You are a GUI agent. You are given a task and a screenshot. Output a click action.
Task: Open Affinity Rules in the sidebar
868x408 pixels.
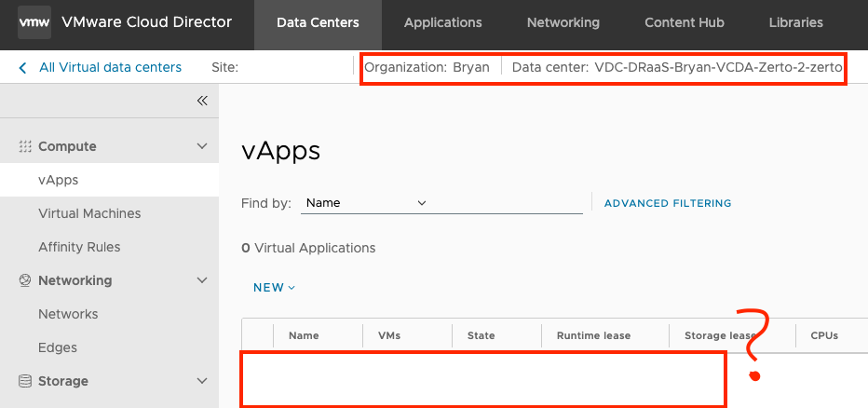(x=79, y=247)
